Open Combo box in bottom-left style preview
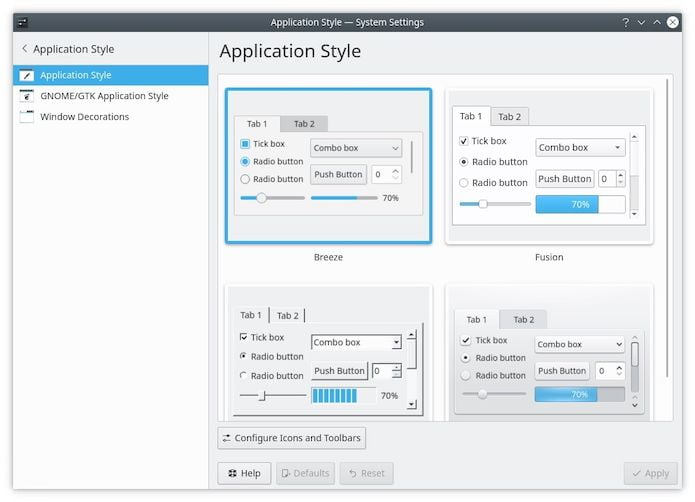The width and height of the screenshot is (695, 502). [x=356, y=342]
